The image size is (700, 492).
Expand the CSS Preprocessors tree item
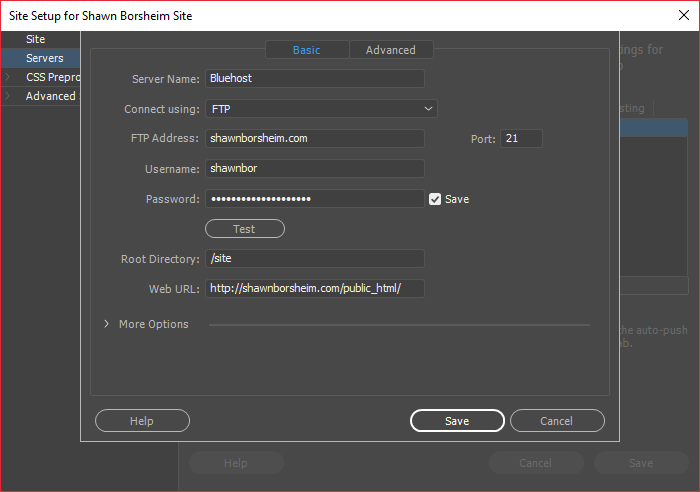click(x=8, y=77)
